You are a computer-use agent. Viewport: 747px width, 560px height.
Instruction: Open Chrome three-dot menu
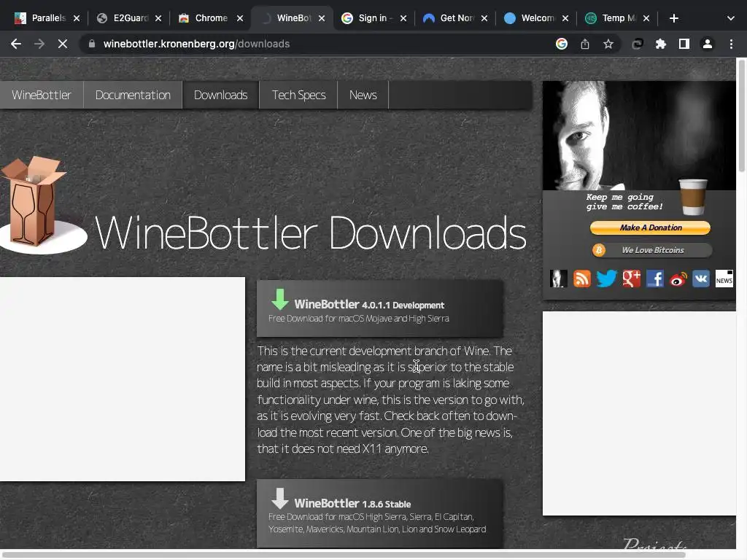tap(731, 44)
